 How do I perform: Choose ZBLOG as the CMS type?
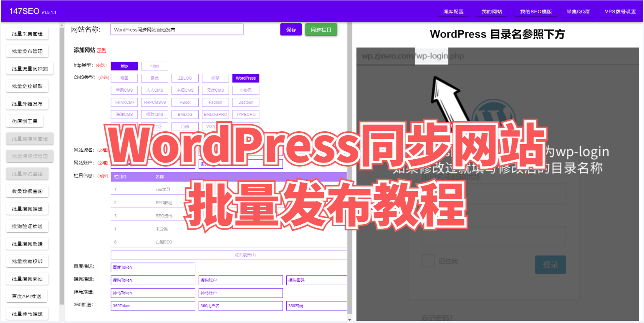[185, 78]
